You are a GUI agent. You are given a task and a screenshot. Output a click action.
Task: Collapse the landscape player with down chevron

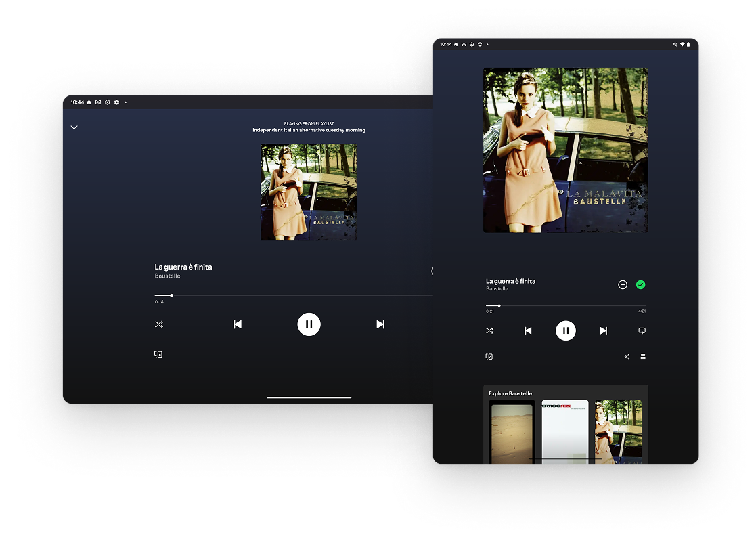[x=74, y=127]
